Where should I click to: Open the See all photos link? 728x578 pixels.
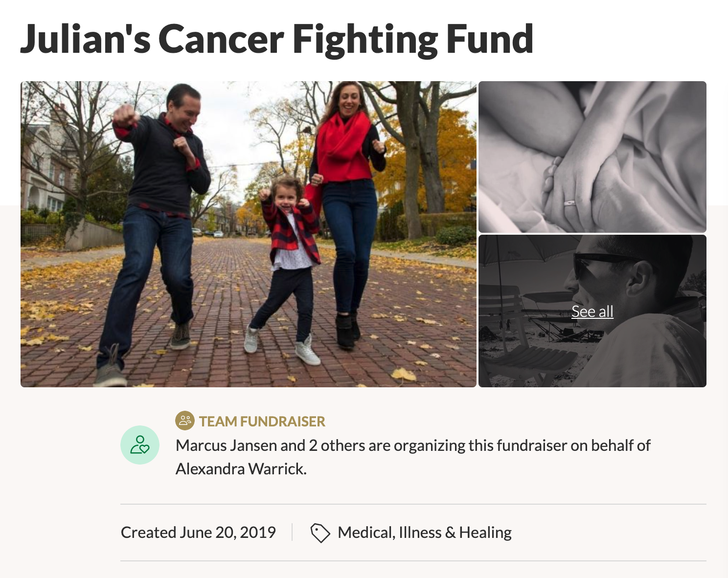(592, 311)
